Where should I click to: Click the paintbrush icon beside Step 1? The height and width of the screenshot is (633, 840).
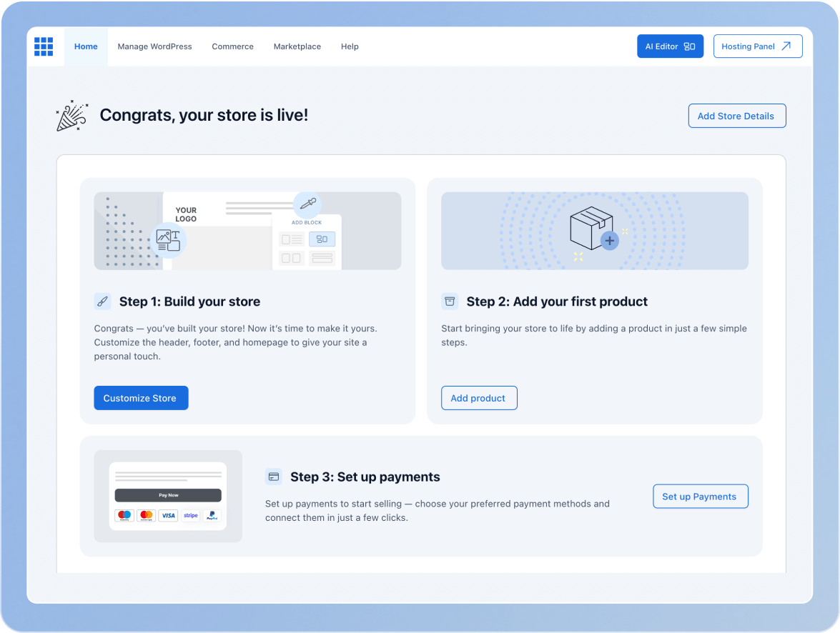pyautogui.click(x=102, y=301)
